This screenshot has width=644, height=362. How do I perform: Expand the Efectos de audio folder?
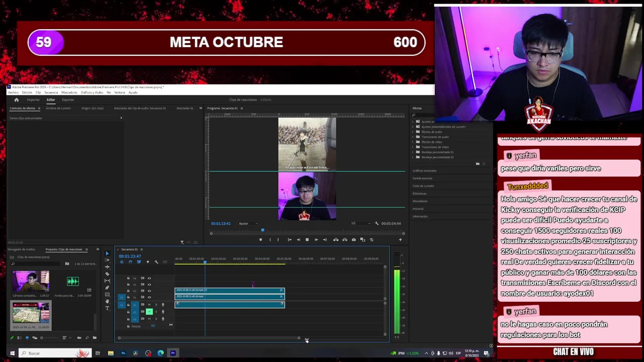click(413, 132)
